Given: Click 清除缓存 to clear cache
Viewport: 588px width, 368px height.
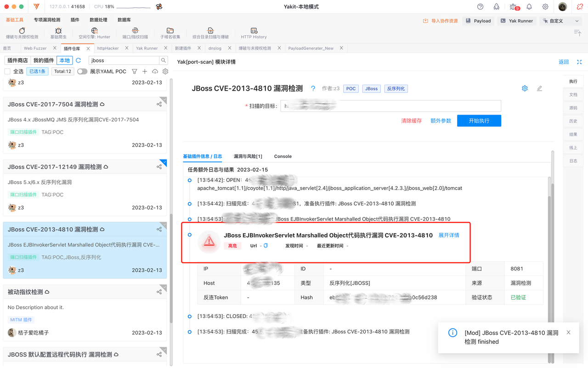Looking at the screenshot, I should tap(411, 121).
